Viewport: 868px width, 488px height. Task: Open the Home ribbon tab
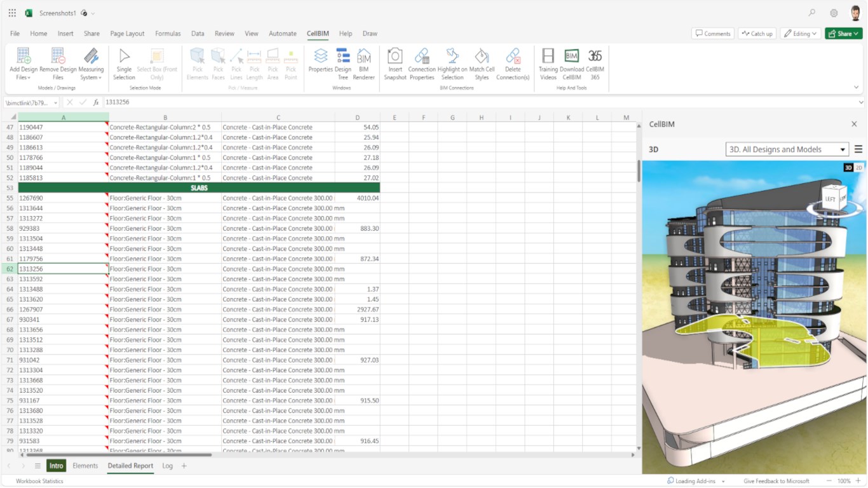click(38, 34)
